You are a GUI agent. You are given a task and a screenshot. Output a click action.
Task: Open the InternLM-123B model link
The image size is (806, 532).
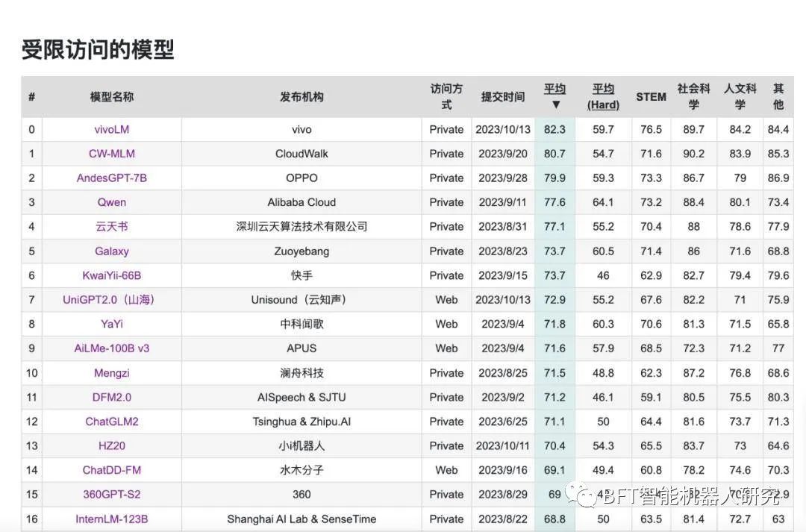[x=111, y=519]
